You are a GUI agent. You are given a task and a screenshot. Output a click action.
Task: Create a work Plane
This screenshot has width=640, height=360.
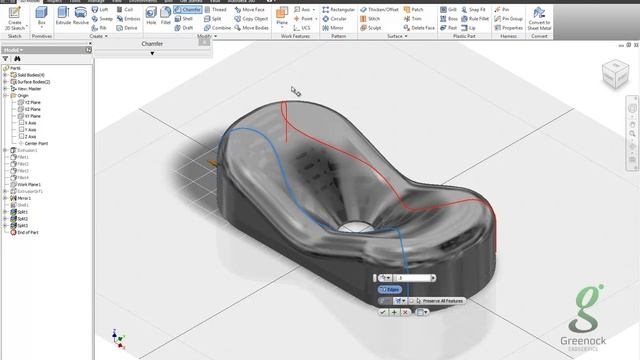[282, 16]
